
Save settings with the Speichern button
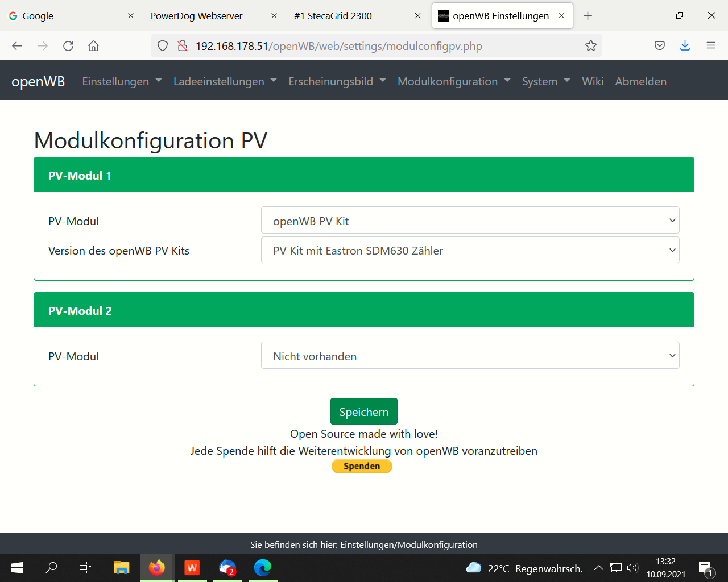[x=364, y=411]
